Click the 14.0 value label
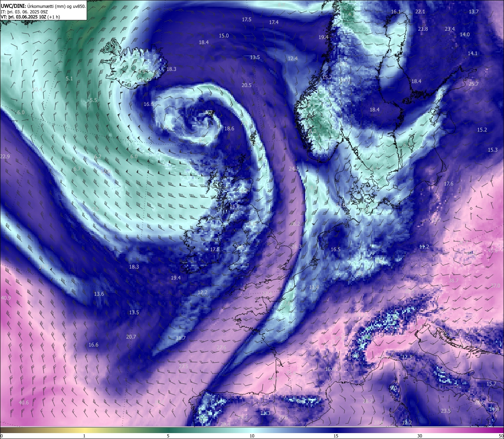Image resolution: width=504 pixels, height=439 pixels. tap(465, 34)
